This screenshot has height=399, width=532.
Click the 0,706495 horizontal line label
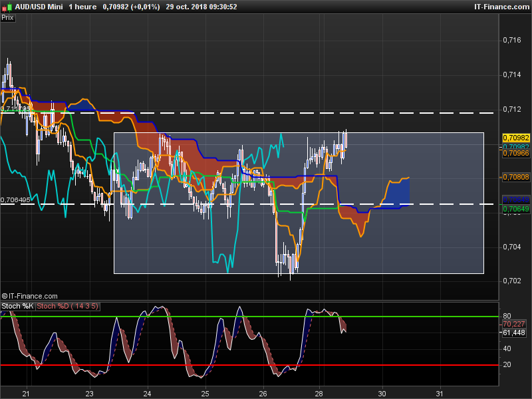coord(15,200)
